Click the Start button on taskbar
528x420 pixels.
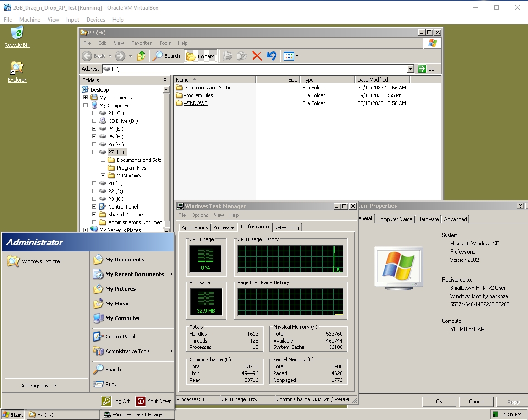(13, 414)
